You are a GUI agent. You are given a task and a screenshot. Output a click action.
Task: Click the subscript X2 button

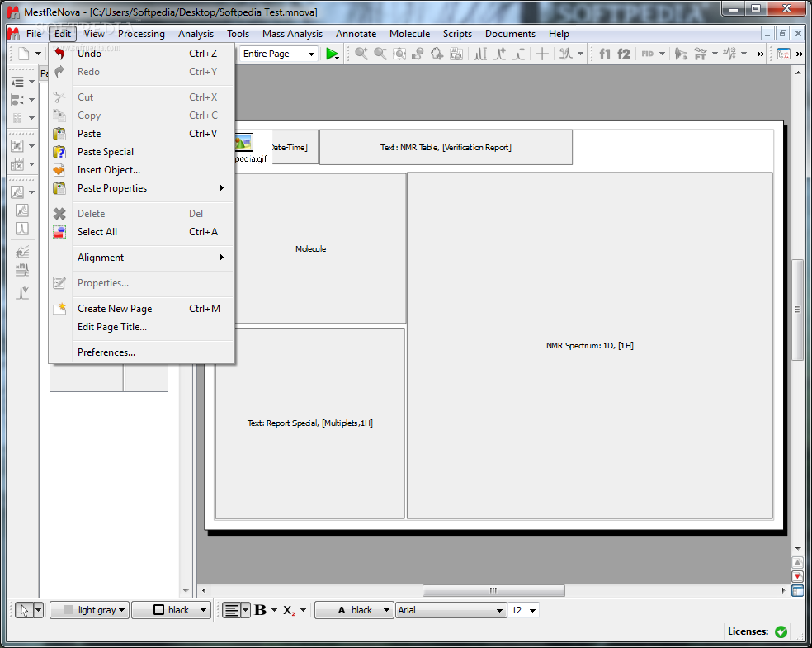[289, 610]
